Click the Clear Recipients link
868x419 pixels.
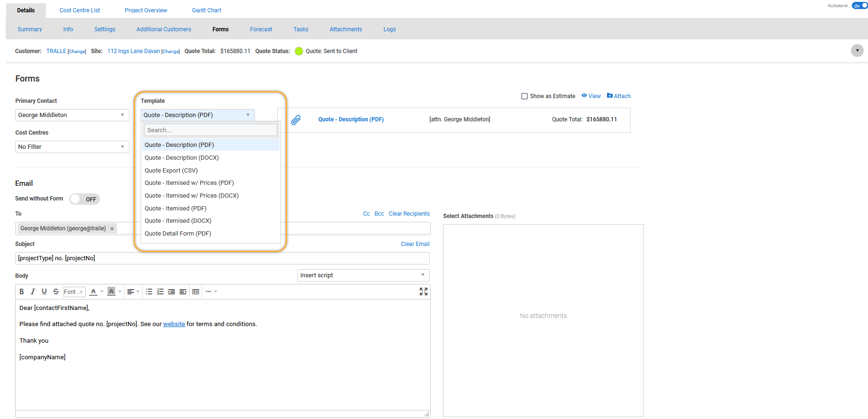pos(409,214)
